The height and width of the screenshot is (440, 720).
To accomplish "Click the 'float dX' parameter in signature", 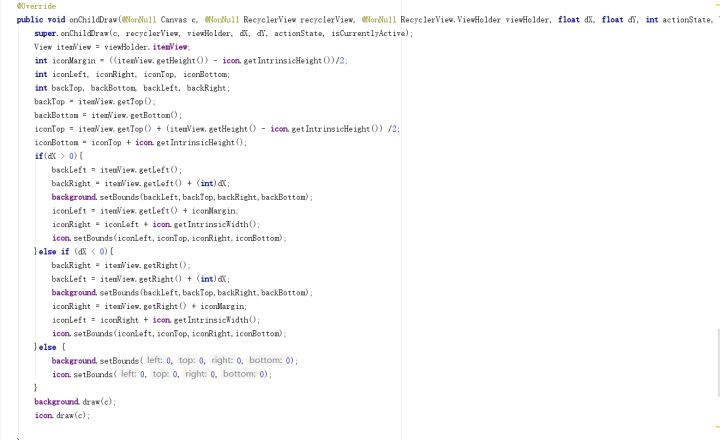I will 576,20.
